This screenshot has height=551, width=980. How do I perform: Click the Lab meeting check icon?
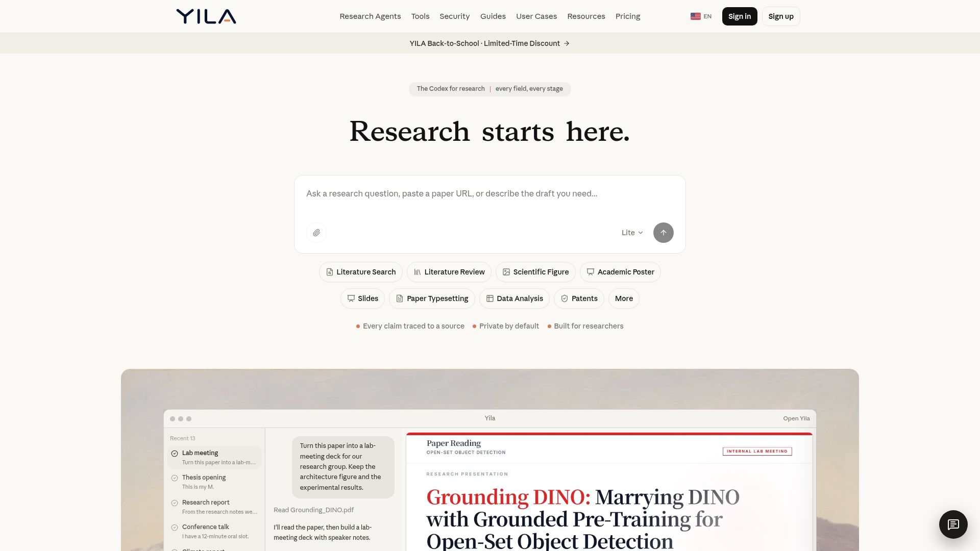[175, 453]
